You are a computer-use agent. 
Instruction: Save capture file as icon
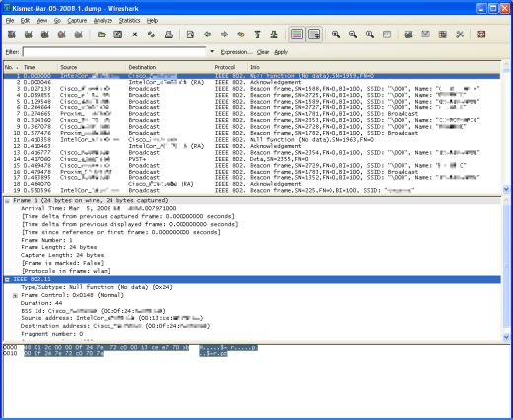click(118, 35)
